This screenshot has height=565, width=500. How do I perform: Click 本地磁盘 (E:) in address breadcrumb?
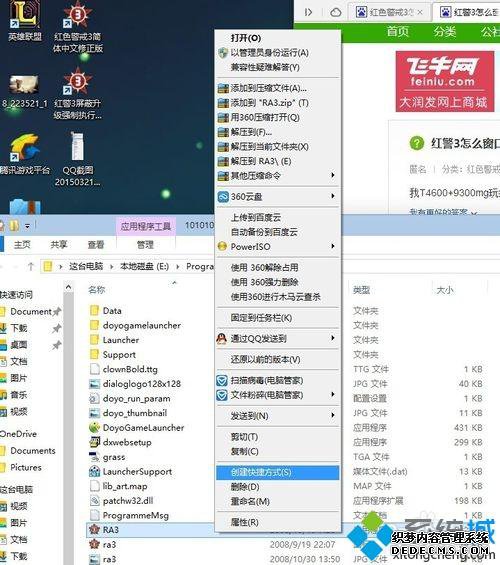click(x=144, y=266)
